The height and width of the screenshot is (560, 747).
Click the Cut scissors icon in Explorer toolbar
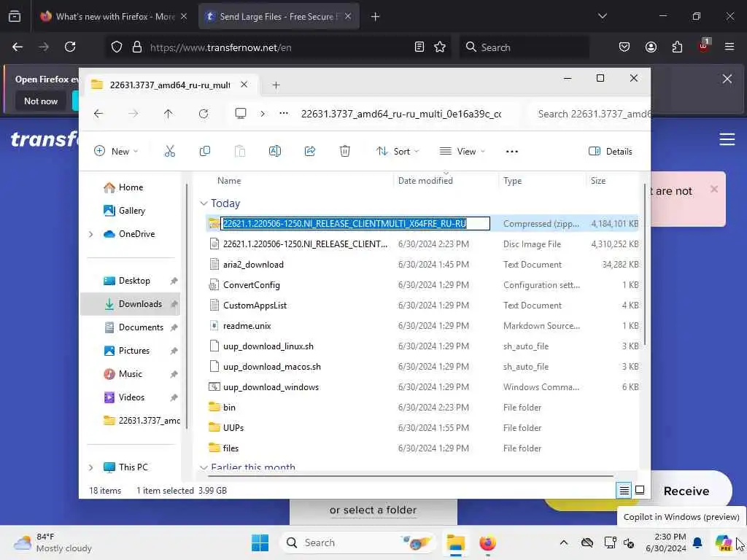tap(169, 152)
